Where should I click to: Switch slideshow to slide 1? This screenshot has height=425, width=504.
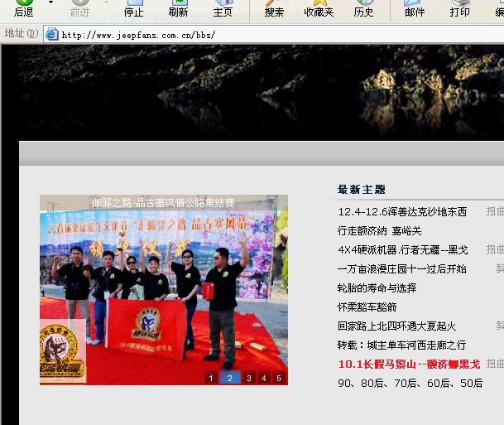pyautogui.click(x=211, y=378)
